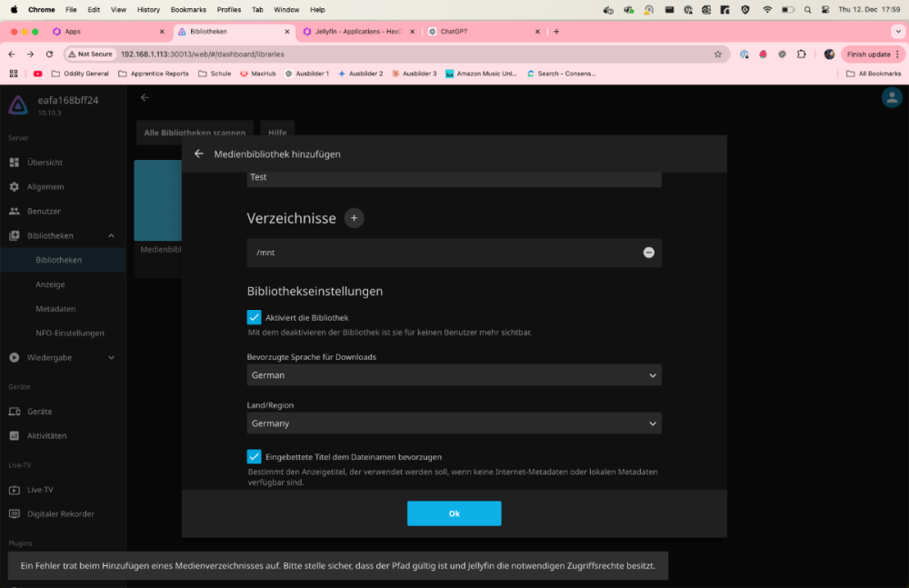Click the Ok button
Viewport: 909px width, 588px height.
(454, 513)
